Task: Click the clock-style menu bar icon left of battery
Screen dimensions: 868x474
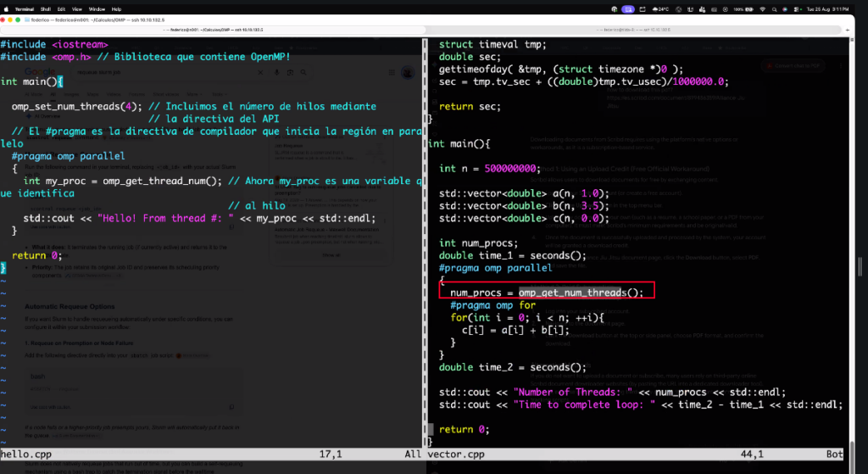Action: click(726, 8)
